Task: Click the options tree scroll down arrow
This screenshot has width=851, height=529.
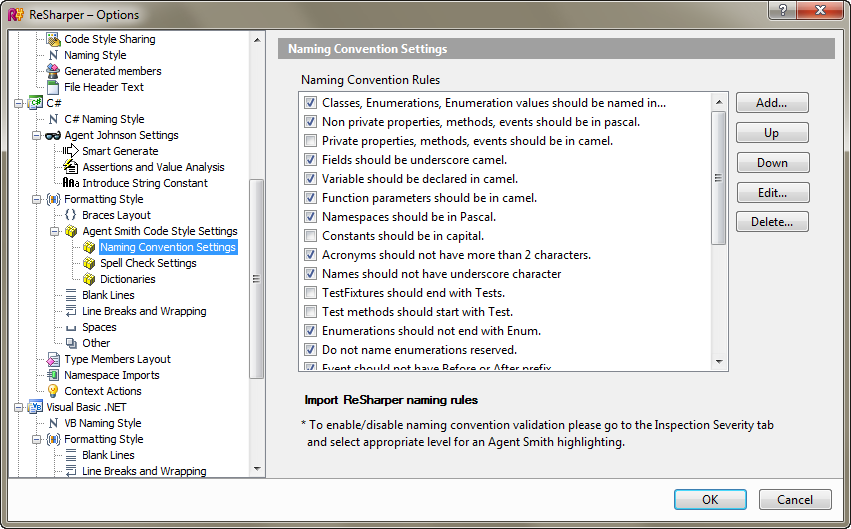Action: (x=257, y=469)
